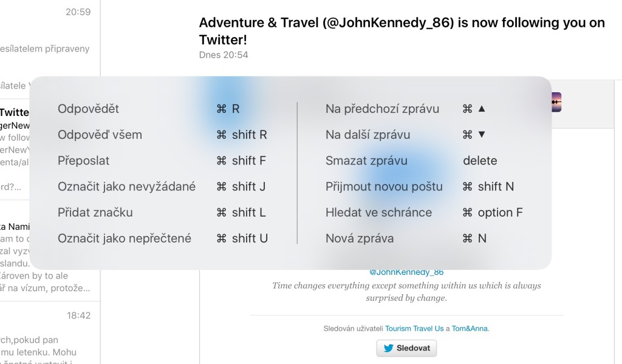
Task: Click Přijmout novou poštu entry
Action: click(x=384, y=187)
